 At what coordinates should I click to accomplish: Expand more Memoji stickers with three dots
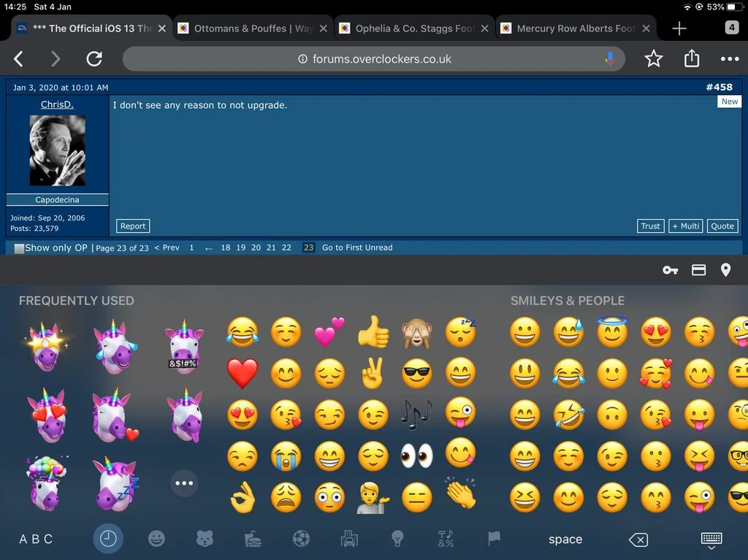tap(184, 483)
